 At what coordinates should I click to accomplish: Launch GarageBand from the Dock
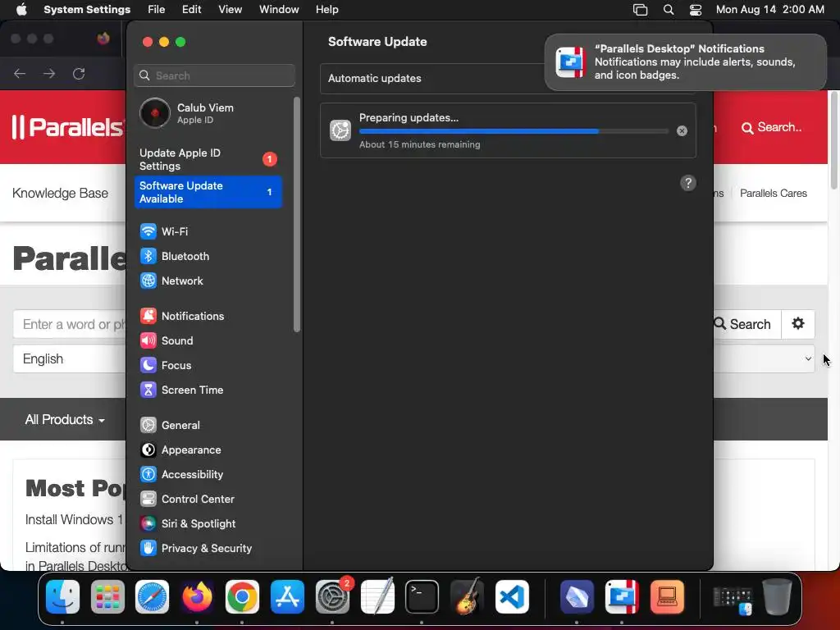point(467,597)
